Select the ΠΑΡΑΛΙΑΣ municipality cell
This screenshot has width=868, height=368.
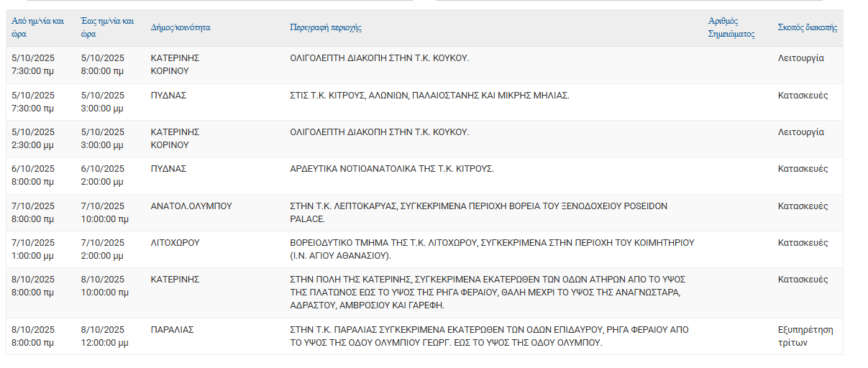[x=172, y=330]
